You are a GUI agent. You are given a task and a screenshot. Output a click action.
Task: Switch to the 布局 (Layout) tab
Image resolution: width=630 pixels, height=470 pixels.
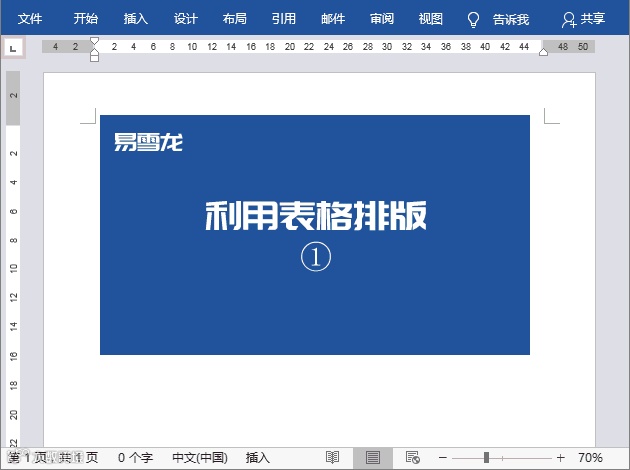234,18
